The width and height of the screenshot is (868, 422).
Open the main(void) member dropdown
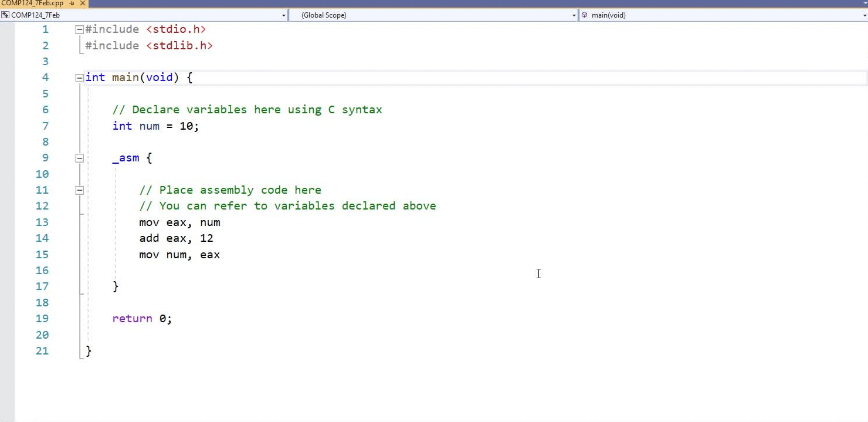coord(864,15)
